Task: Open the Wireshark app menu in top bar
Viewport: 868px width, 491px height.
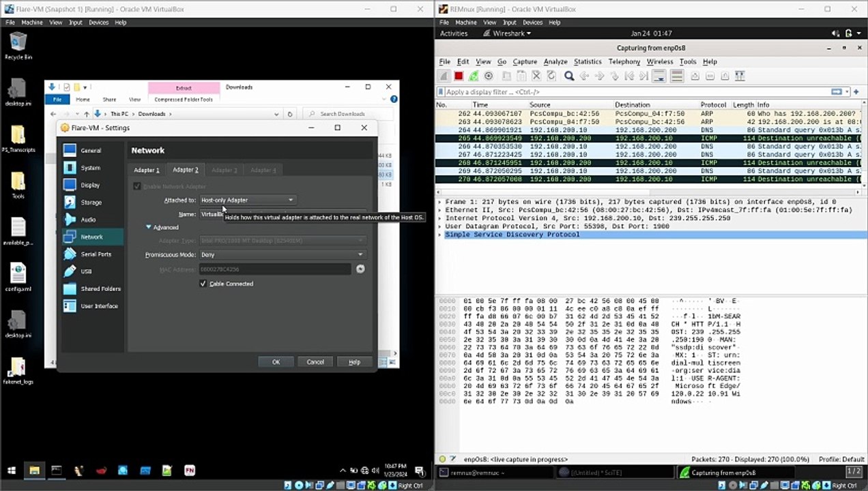Action: tap(508, 33)
